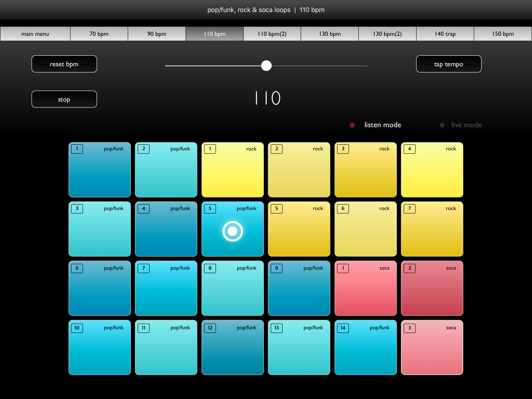The width and height of the screenshot is (532, 399).
Task: Trigger pop/funk loop pad 10
Action: coord(100,348)
